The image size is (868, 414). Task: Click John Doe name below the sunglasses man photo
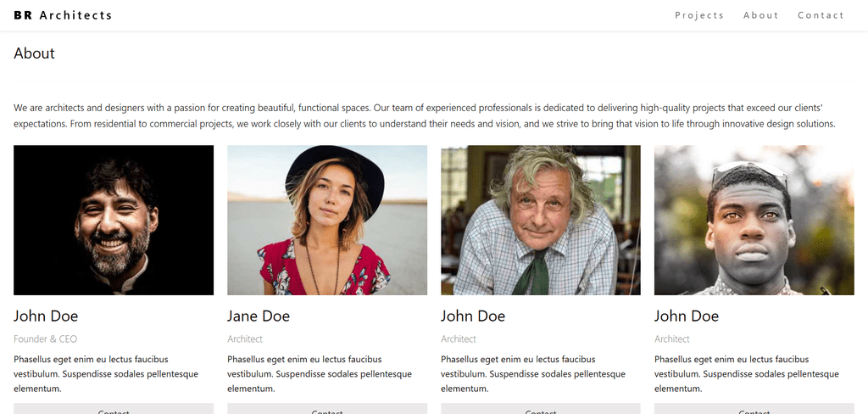tap(687, 316)
